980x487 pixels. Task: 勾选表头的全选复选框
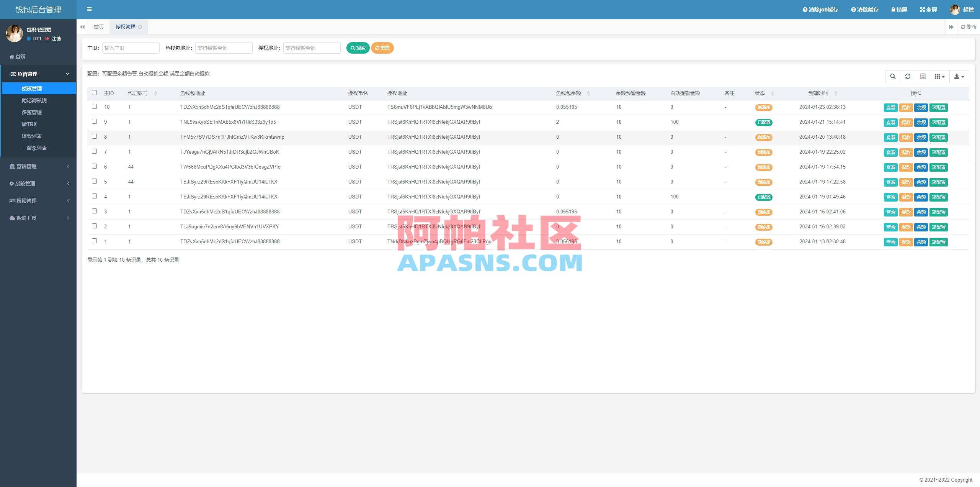tap(95, 93)
